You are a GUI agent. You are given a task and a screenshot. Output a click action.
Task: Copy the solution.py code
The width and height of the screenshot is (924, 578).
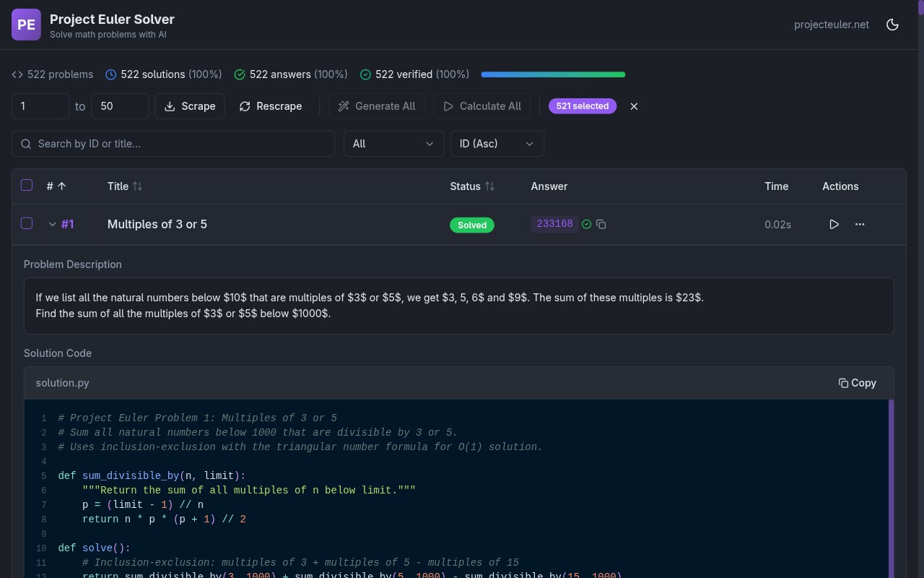pyautogui.click(x=858, y=383)
